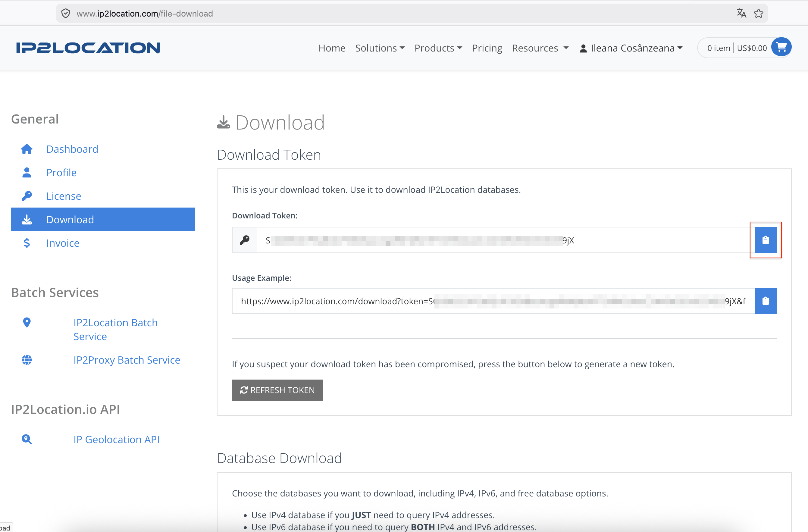Click the browser address bar URL
Viewport: 808px width, 532px height.
(x=145, y=14)
